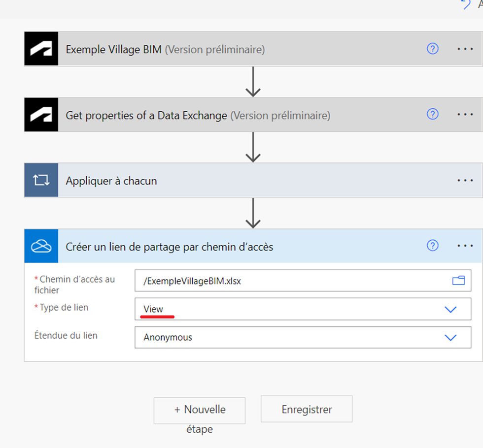
Task: Click Autodesk icon of Get properties step
Action: coord(41,115)
